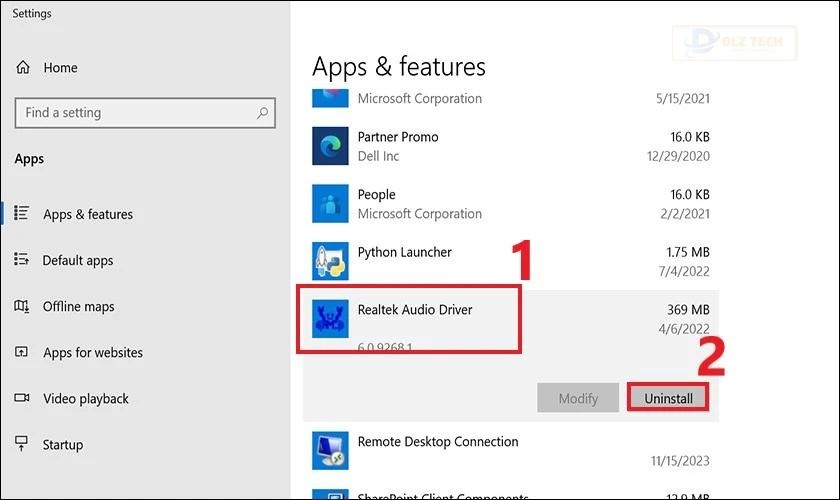This screenshot has height=500, width=840.
Task: Click the greyed Modify button
Action: pos(578,398)
